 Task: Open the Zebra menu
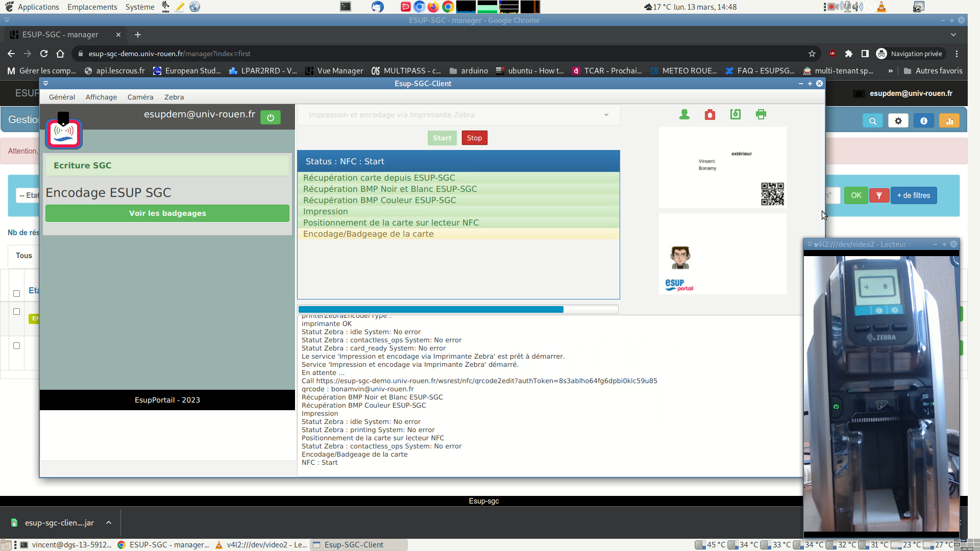coord(174,97)
